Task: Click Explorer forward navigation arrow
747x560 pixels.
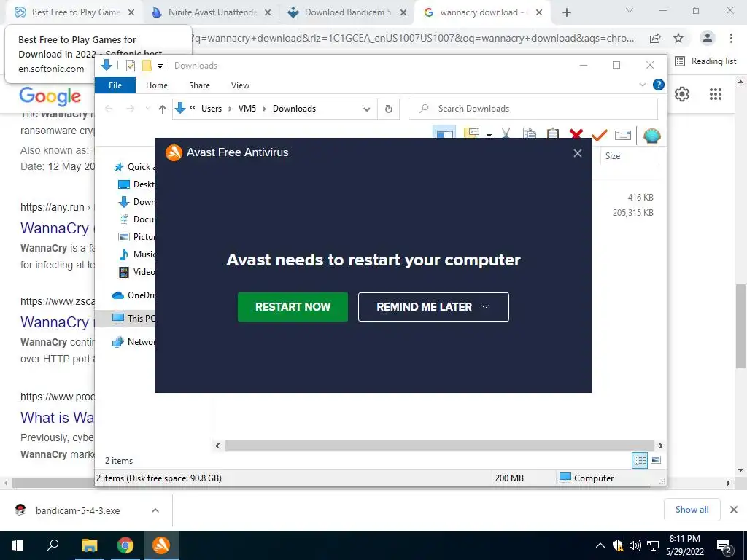Action: coord(130,109)
